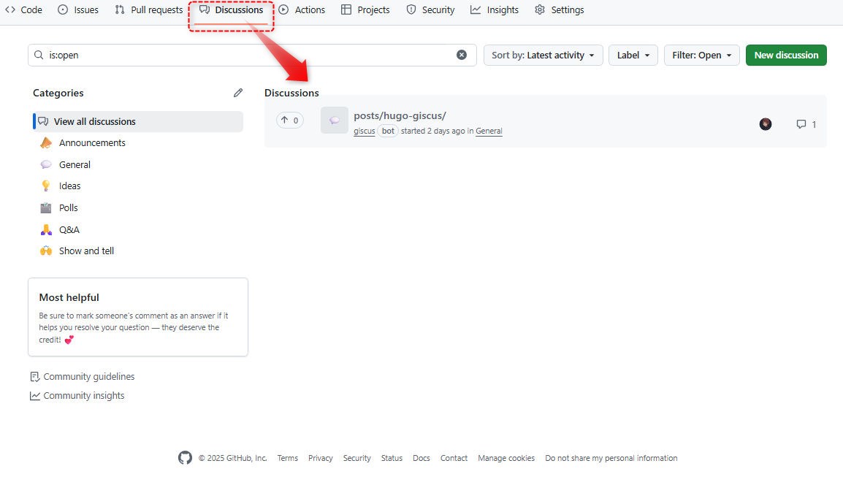The image size is (843, 504).
Task: Go to the Pull requests tab
Action: (x=149, y=10)
